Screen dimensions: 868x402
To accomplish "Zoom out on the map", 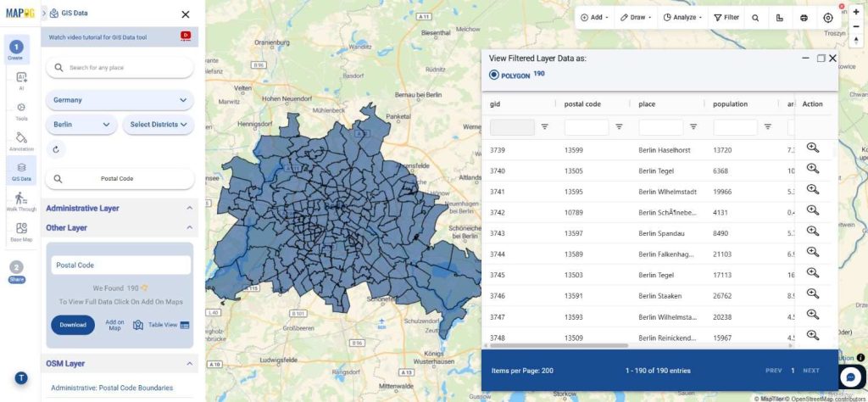I will coord(856,26).
